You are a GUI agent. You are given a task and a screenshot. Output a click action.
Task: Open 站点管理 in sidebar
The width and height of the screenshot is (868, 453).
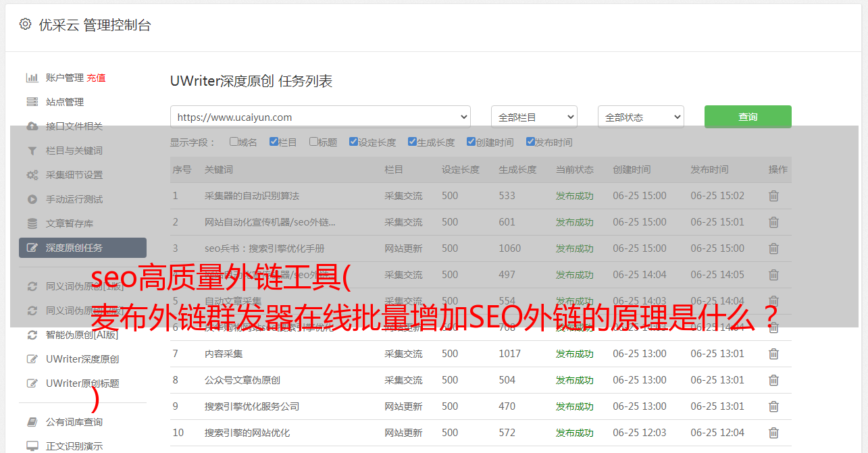pos(65,102)
